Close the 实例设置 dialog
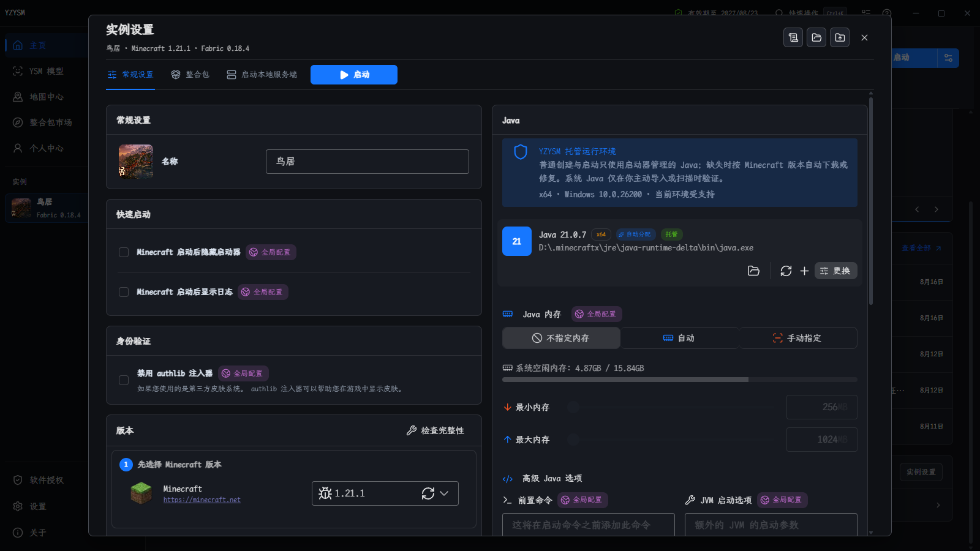Image resolution: width=980 pixels, height=551 pixels. click(864, 37)
